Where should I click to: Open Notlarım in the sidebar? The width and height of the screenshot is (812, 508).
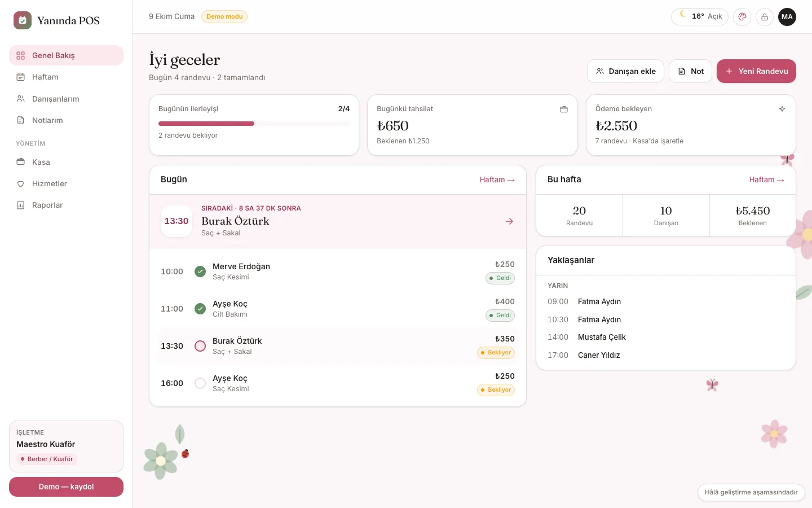(66, 120)
